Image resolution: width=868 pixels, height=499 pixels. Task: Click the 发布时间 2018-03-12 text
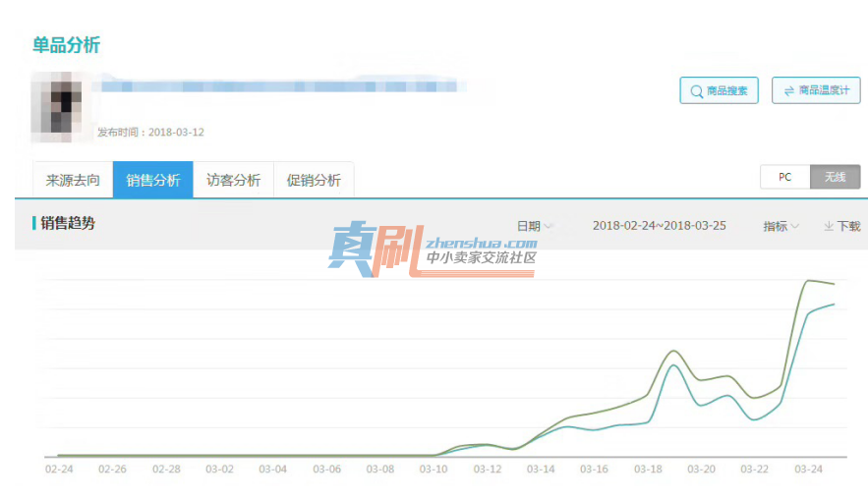pyautogui.click(x=150, y=133)
